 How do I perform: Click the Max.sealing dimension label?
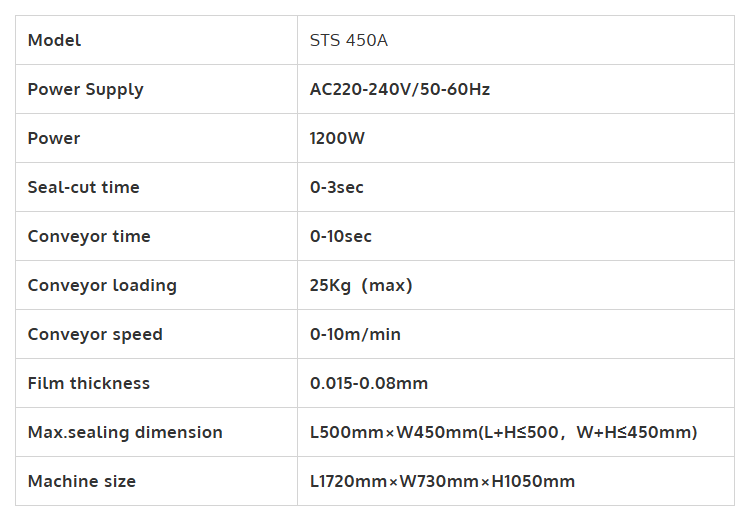tap(125, 433)
